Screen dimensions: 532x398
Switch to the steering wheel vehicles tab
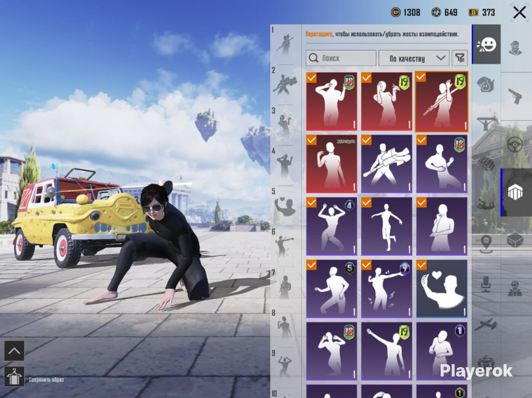(x=516, y=144)
